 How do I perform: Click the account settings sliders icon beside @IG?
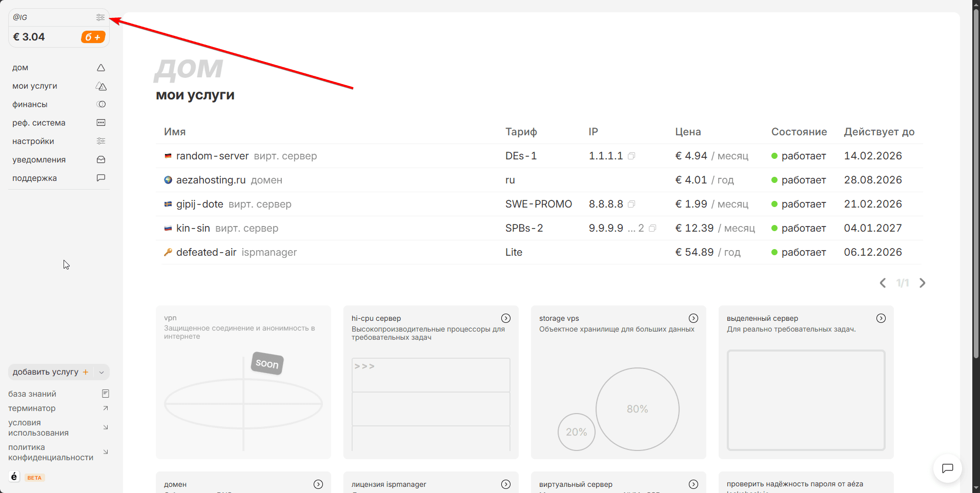pyautogui.click(x=100, y=17)
